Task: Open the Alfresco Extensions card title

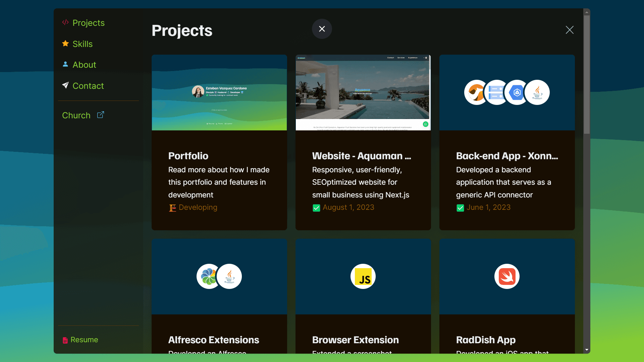Action: click(214, 340)
